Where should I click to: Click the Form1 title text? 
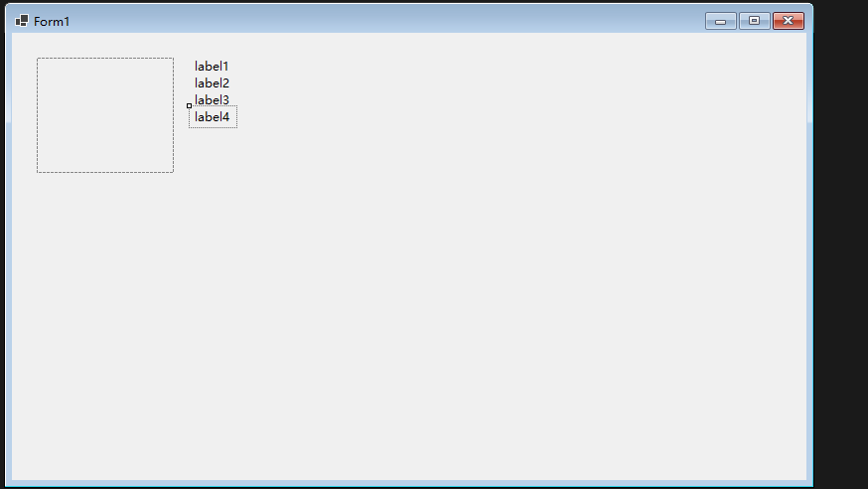click(52, 21)
